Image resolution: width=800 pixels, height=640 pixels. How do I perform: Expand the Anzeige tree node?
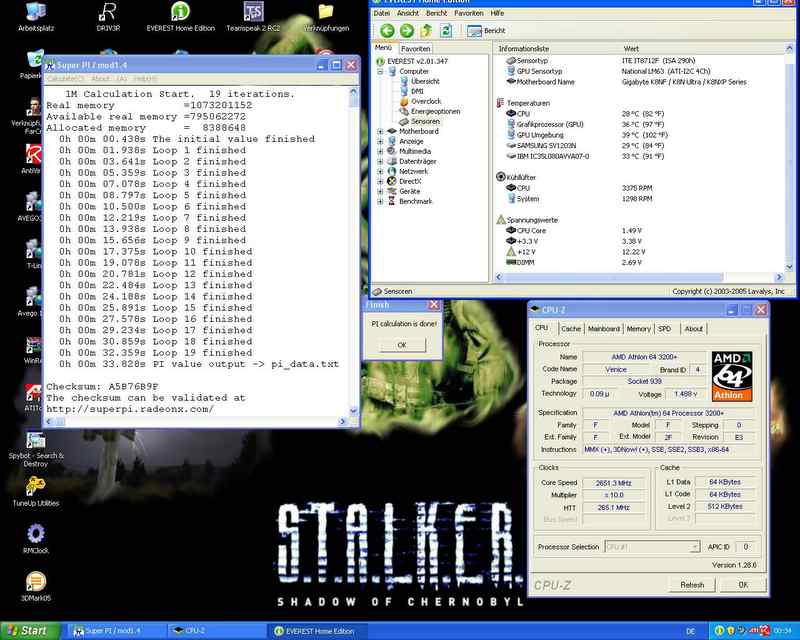point(380,141)
